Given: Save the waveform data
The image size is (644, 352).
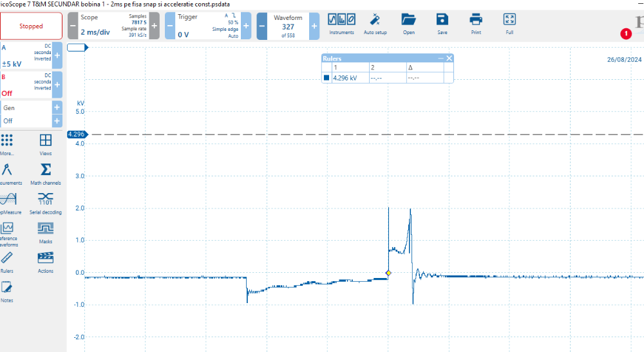Looking at the screenshot, I should click(442, 24).
